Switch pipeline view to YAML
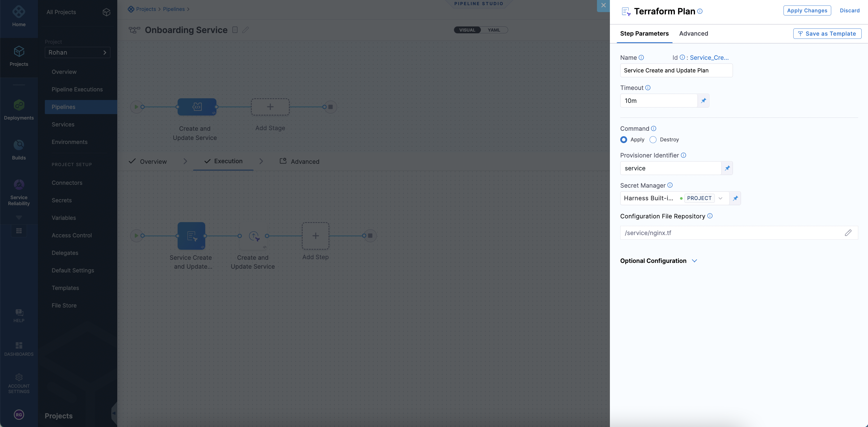868x427 pixels. [494, 30]
